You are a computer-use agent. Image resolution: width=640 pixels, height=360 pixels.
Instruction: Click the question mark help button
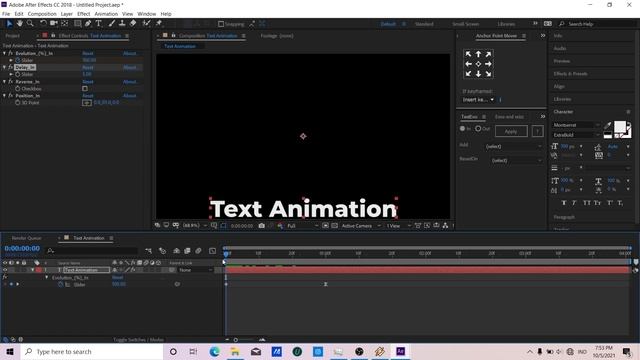[538, 131]
